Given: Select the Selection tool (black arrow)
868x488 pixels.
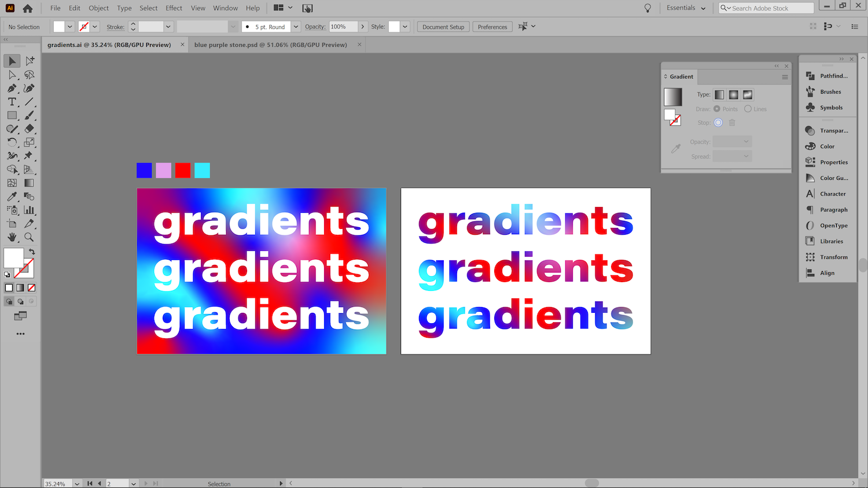Looking at the screenshot, I should (12, 61).
